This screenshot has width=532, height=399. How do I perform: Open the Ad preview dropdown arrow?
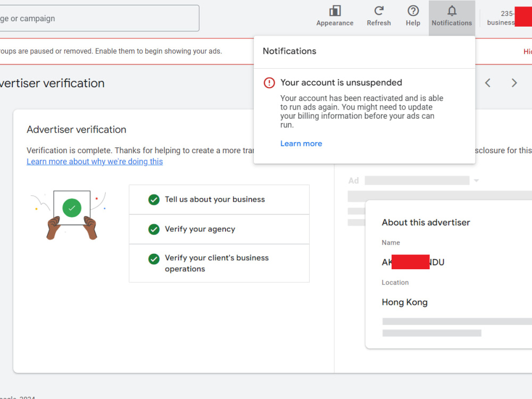(476, 180)
